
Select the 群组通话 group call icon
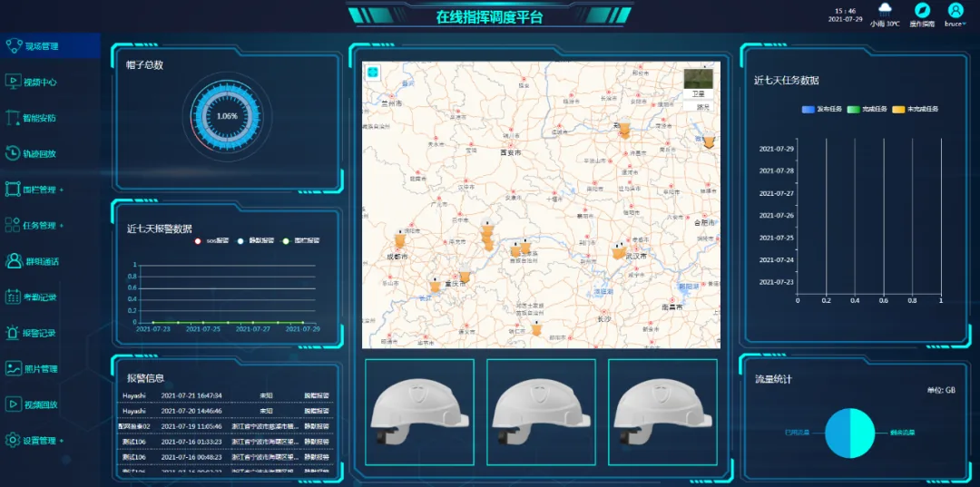(x=14, y=261)
